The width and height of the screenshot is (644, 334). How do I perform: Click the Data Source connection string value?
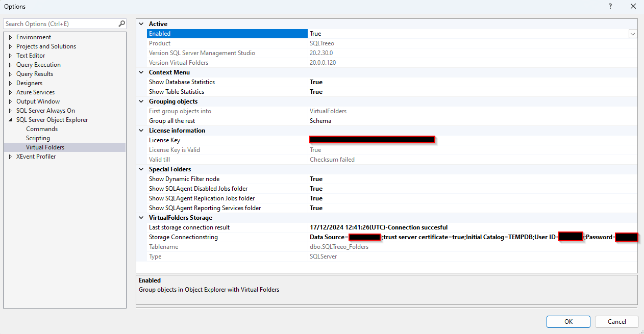click(x=473, y=237)
